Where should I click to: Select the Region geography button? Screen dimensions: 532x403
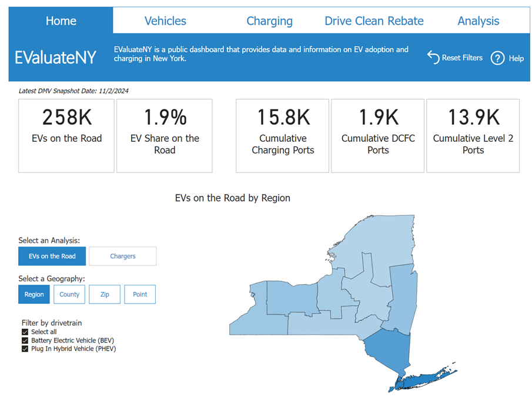(x=34, y=294)
